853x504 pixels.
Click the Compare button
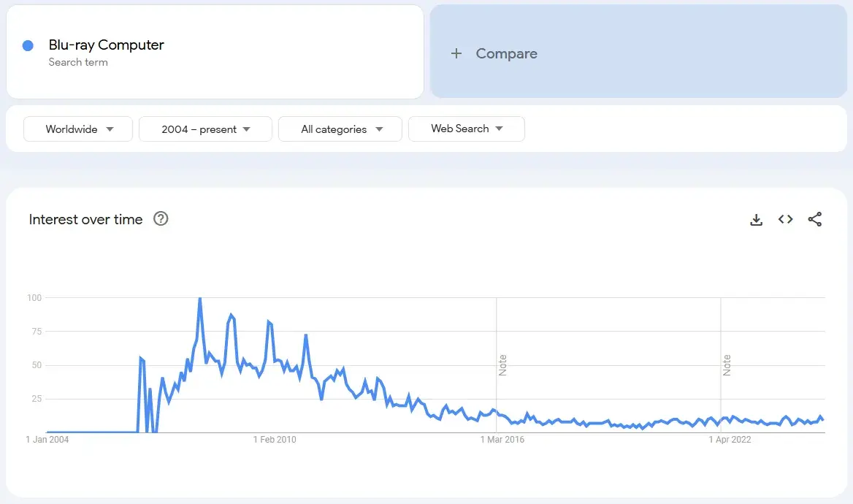pos(505,53)
